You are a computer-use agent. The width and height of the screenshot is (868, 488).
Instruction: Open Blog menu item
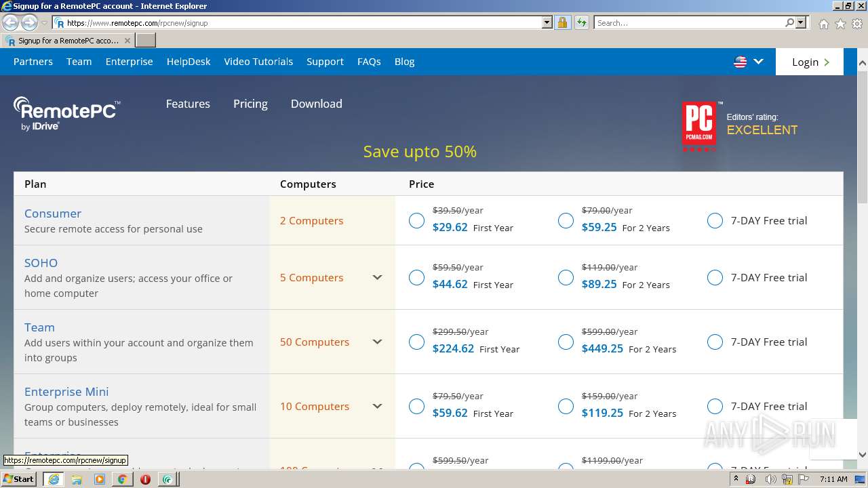click(404, 62)
